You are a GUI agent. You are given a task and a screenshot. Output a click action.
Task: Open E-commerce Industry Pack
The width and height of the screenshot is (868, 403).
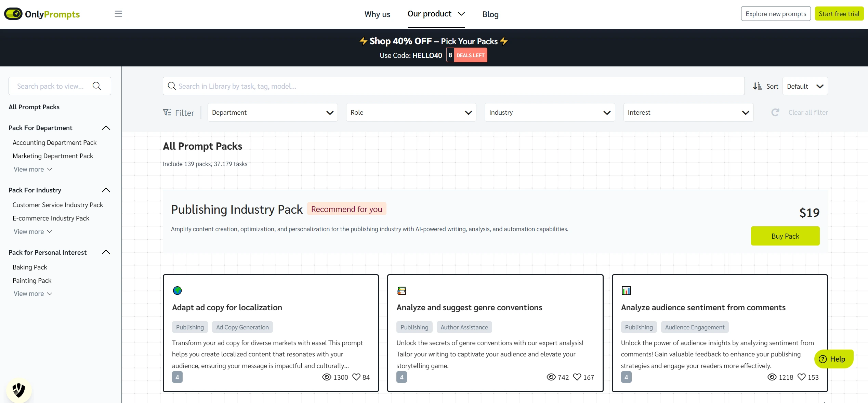51,218
